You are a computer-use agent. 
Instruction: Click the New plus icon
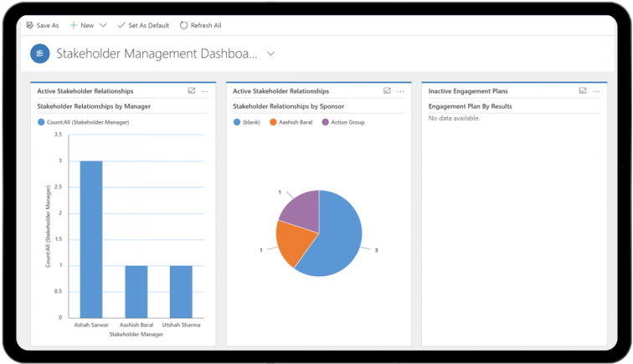[x=74, y=26]
